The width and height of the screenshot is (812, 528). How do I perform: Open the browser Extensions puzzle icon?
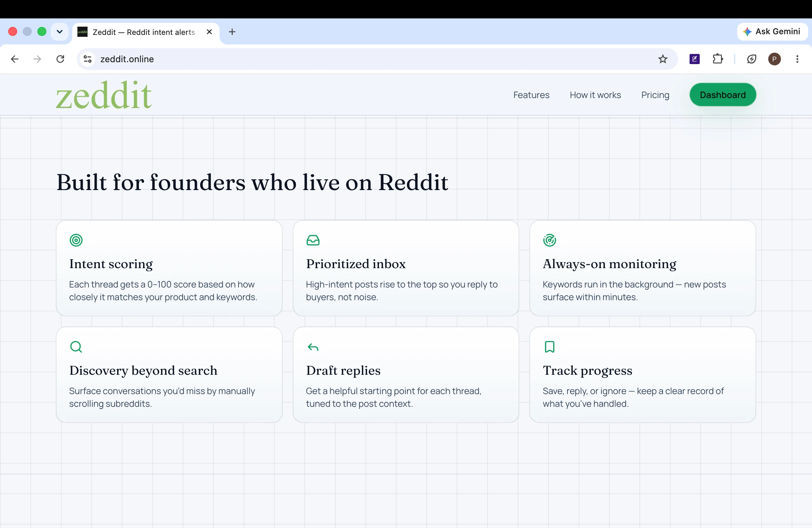click(718, 59)
